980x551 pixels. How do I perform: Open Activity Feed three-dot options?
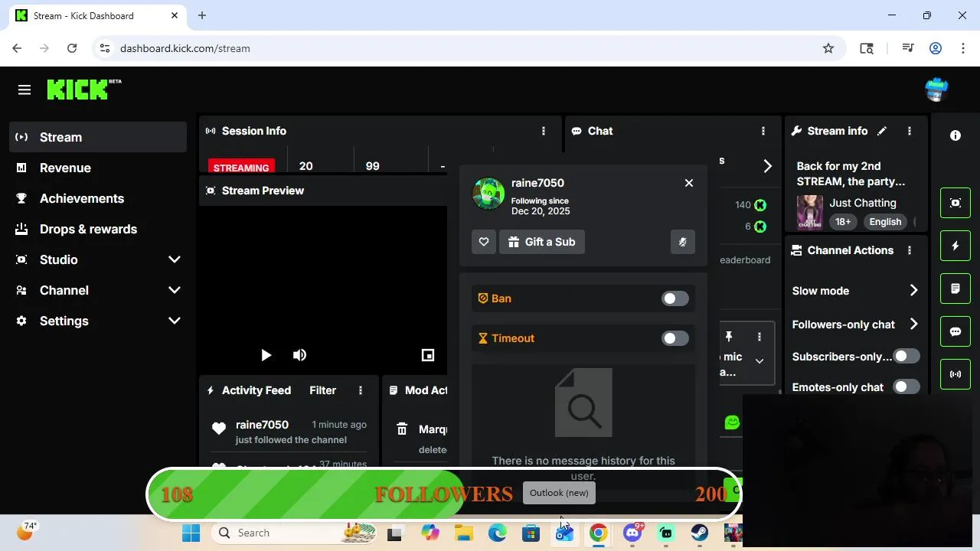(360, 390)
